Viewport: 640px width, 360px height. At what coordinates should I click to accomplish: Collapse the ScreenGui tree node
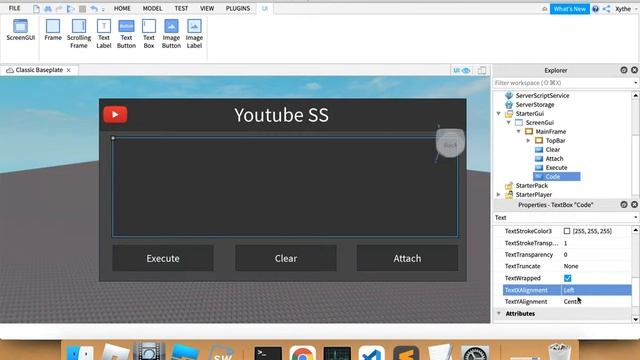(x=509, y=122)
